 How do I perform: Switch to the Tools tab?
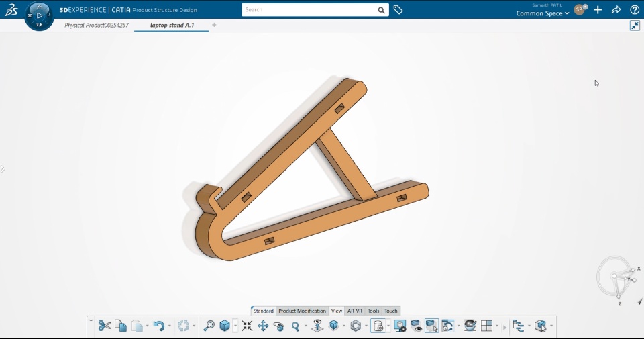374,311
